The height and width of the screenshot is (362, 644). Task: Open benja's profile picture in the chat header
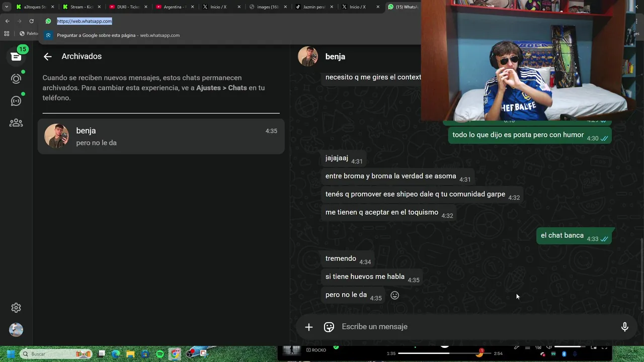tap(308, 56)
